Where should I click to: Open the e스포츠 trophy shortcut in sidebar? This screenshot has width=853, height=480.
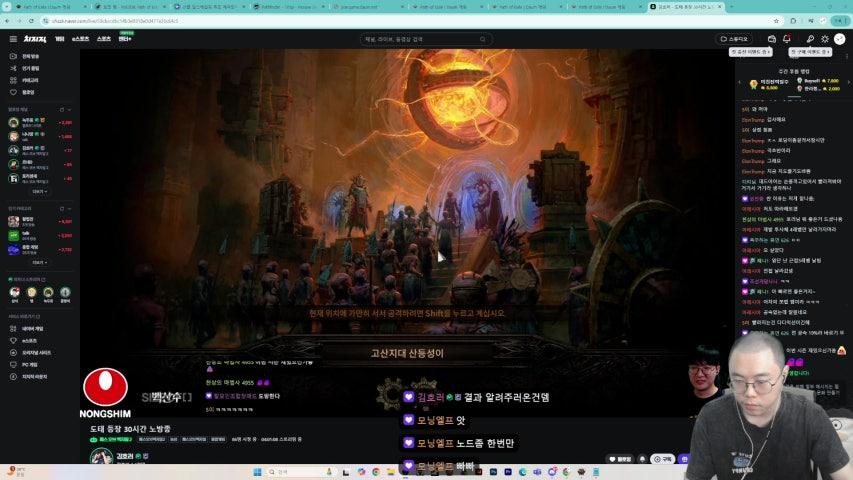coord(25,341)
